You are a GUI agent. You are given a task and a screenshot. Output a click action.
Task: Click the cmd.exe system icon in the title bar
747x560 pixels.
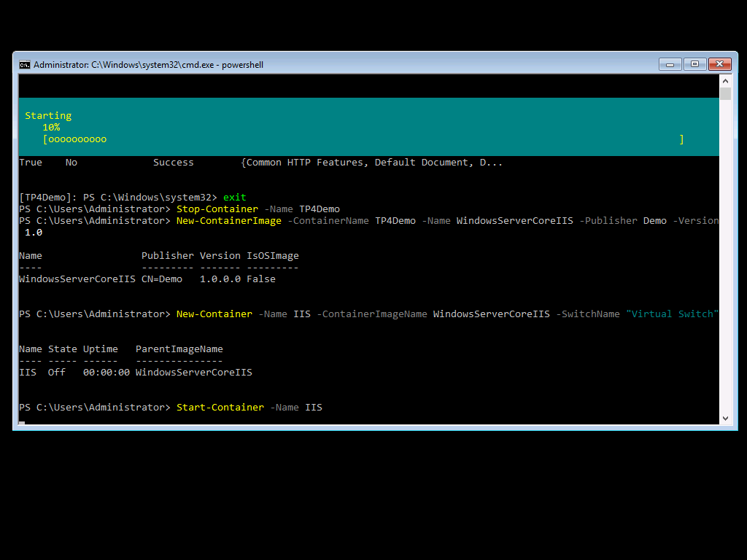24,64
